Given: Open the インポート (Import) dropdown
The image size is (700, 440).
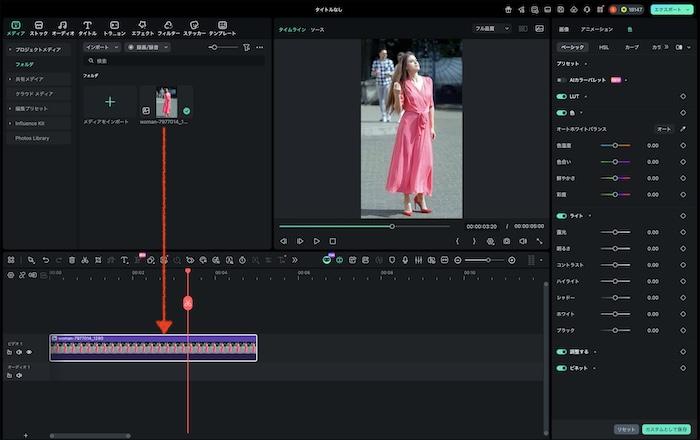Looking at the screenshot, I should [x=101, y=47].
